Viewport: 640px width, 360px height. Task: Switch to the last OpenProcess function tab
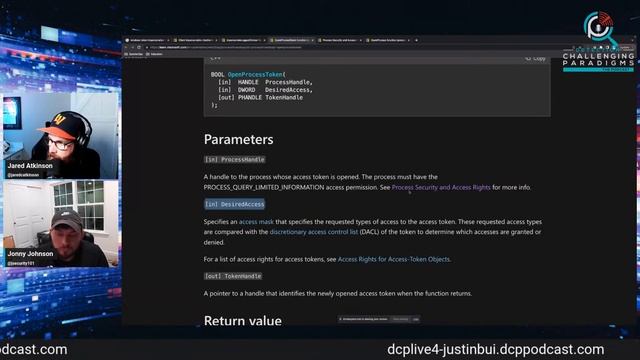(388, 40)
